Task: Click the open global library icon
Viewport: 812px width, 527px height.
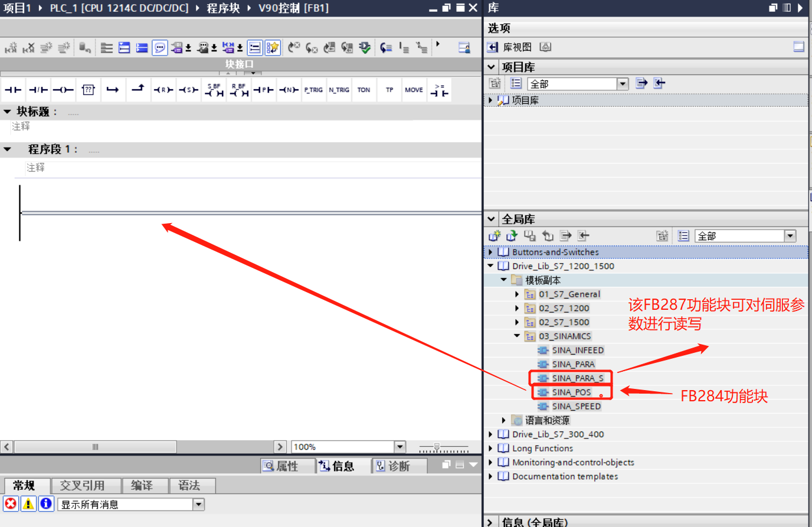Action: coord(512,236)
